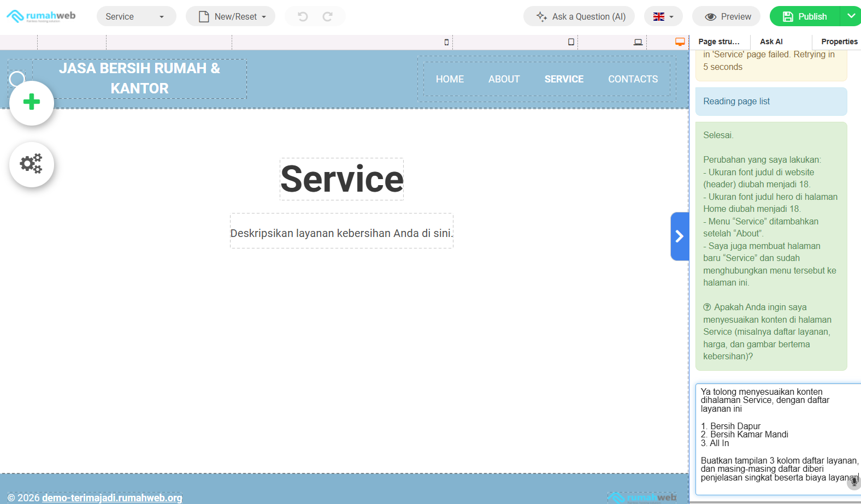Switch to the Page structure tab
The image size is (861, 504).
pos(719,41)
